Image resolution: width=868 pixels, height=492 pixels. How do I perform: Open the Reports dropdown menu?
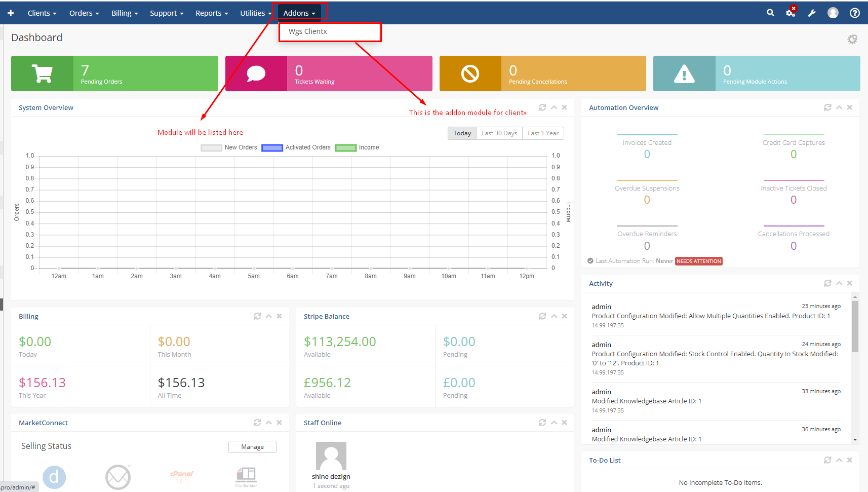pos(212,13)
